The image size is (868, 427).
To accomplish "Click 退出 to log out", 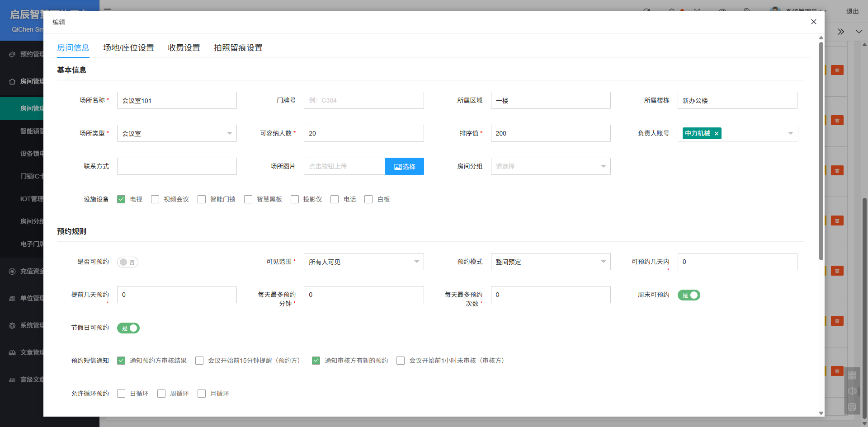I will pos(852,11).
